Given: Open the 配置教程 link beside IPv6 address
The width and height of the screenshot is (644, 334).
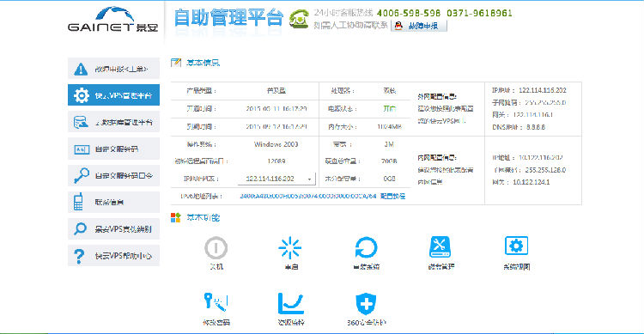Looking at the screenshot, I should tap(392, 196).
